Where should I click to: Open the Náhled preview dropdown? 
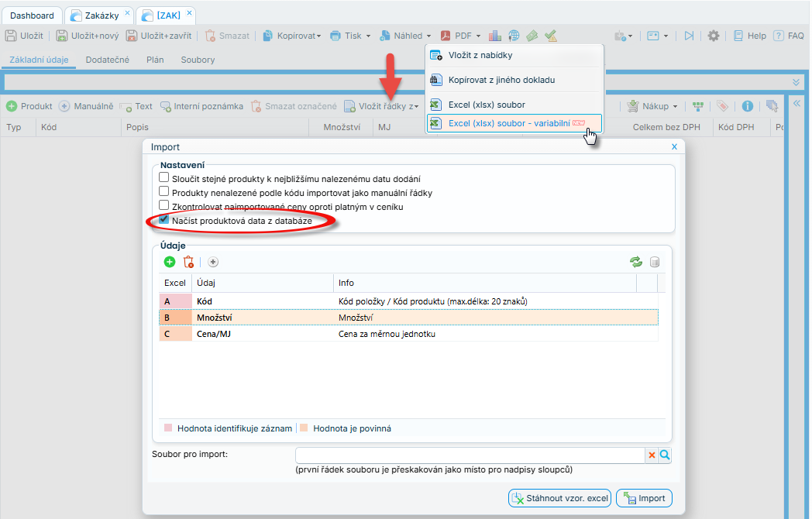click(405, 36)
